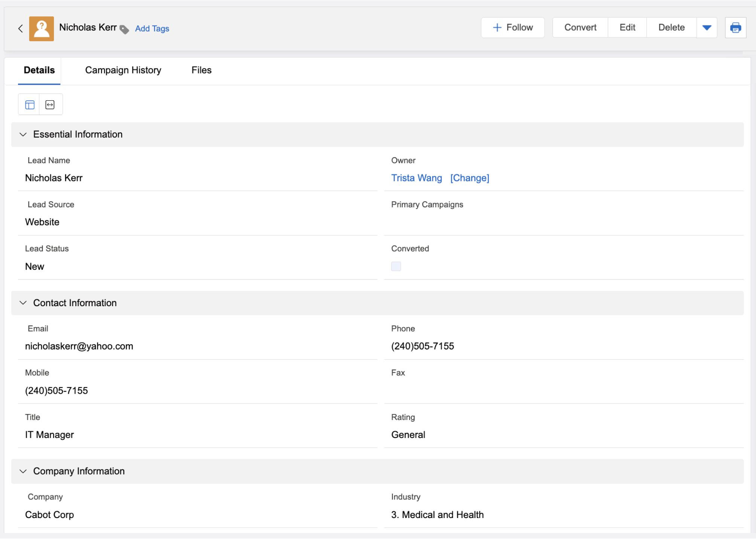Switch to the Files tab
The image size is (756, 539).
click(x=201, y=70)
